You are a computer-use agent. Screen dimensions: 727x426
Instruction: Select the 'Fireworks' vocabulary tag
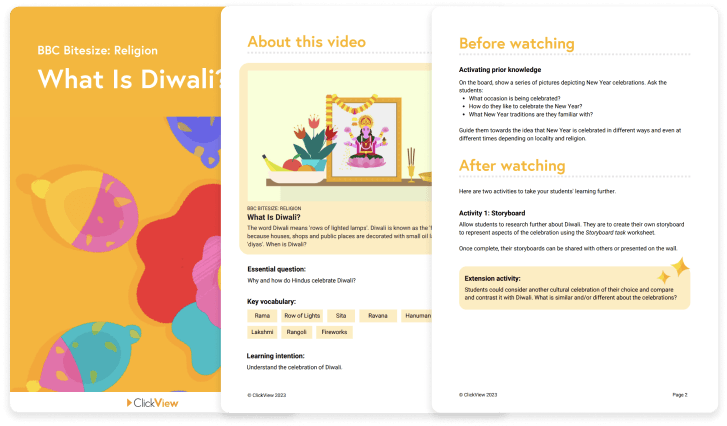pyautogui.click(x=334, y=332)
